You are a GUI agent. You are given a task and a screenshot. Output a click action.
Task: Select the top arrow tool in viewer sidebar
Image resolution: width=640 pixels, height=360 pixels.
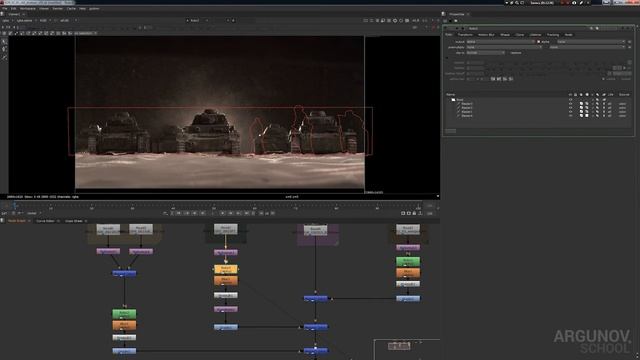pyautogui.click(x=4, y=42)
